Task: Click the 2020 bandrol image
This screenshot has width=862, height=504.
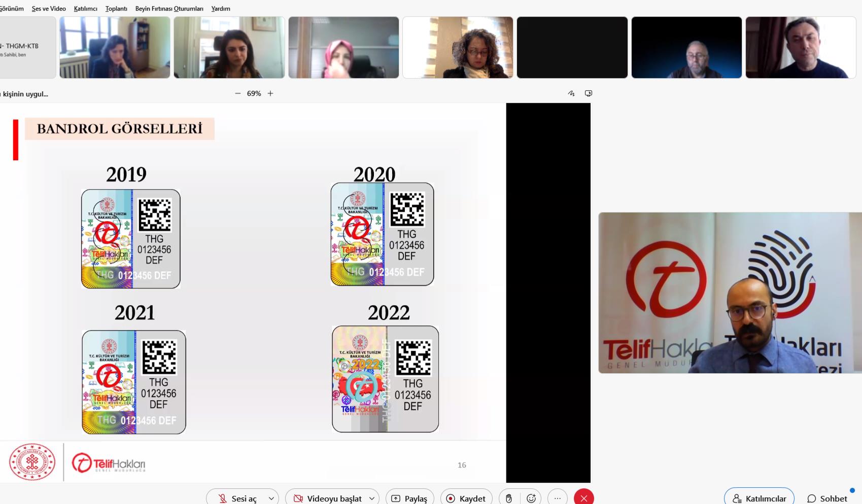Action: [382, 234]
